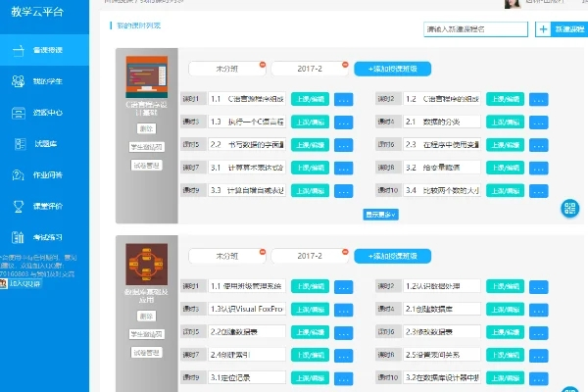
Task: Click 删除 under the database course
Action: pos(146,317)
